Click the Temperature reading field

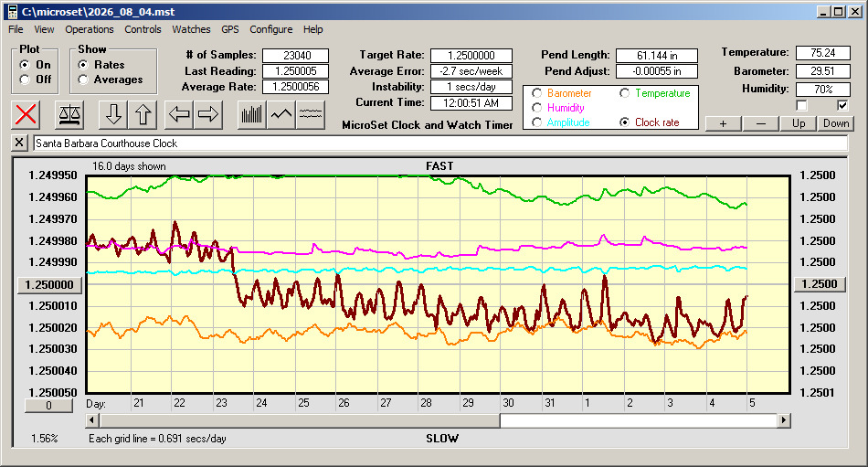(822, 53)
